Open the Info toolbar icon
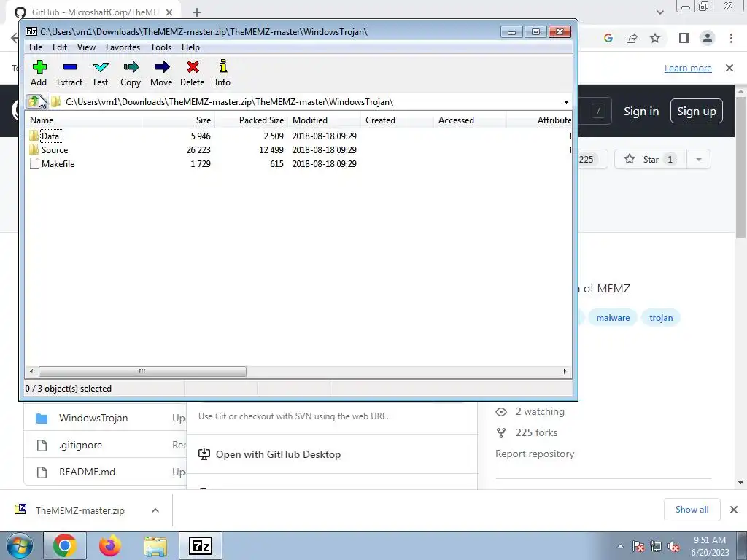This screenshot has width=747, height=560. coord(222,66)
